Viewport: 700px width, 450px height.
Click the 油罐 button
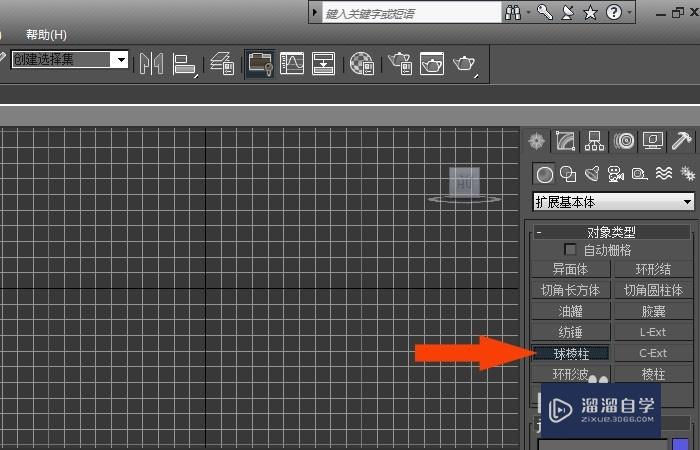click(x=571, y=311)
